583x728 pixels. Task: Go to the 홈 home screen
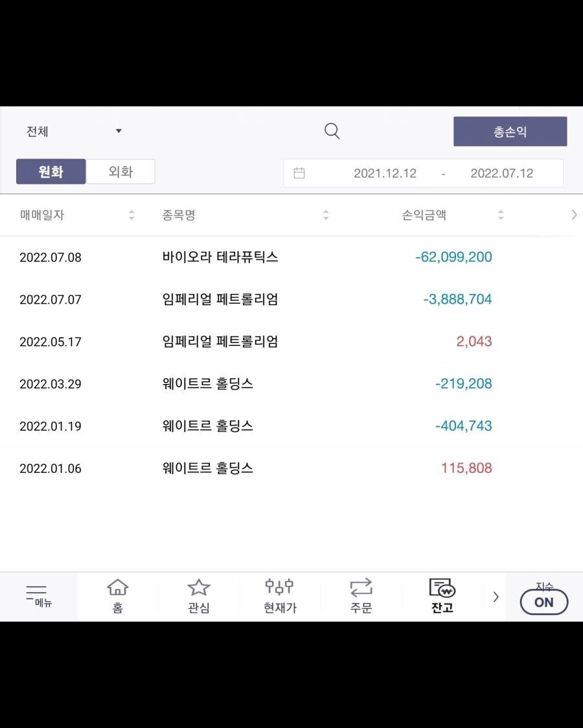(x=117, y=595)
